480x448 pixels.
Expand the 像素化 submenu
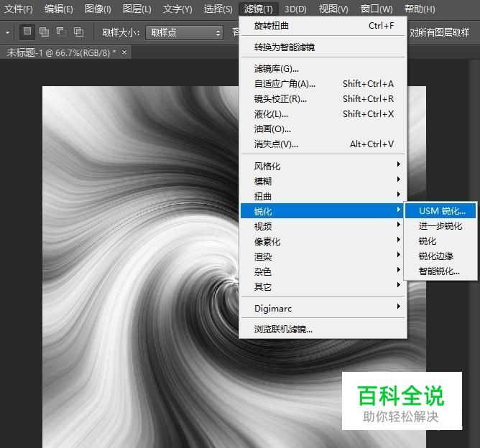[323, 241]
